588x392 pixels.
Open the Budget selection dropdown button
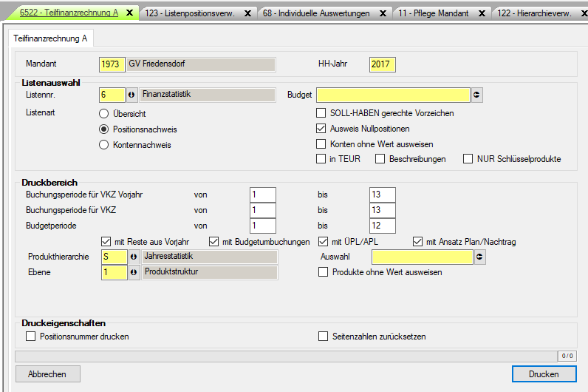[x=477, y=95]
